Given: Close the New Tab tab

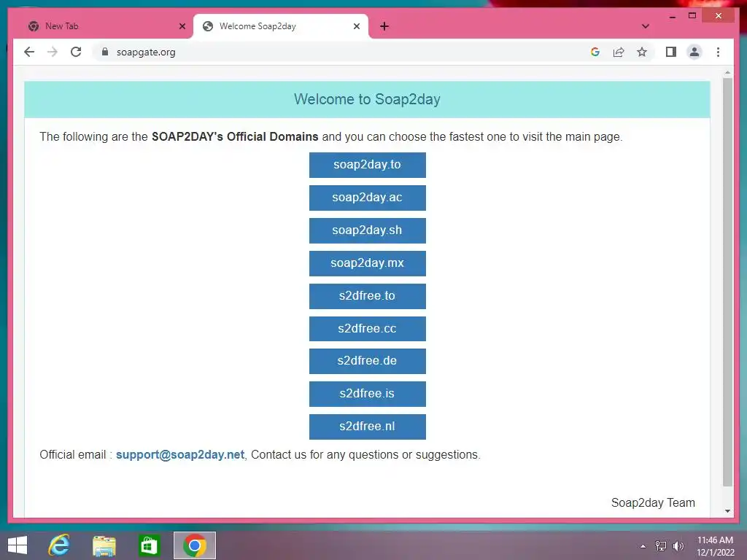Looking at the screenshot, I should [x=182, y=26].
